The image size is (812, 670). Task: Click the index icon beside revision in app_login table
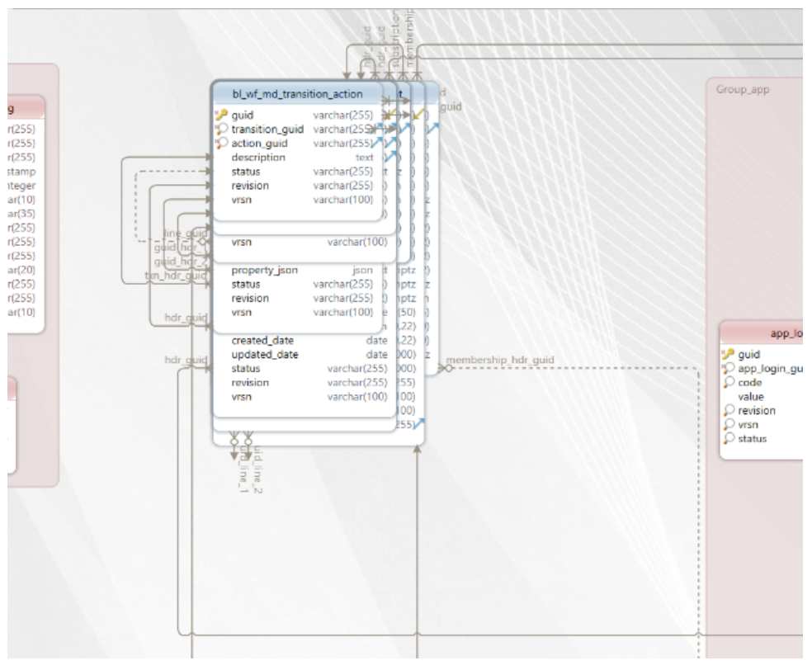pos(728,411)
